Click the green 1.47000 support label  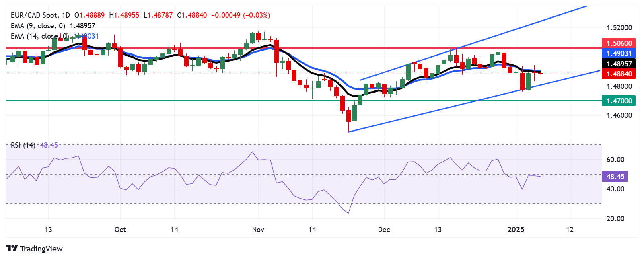619,101
